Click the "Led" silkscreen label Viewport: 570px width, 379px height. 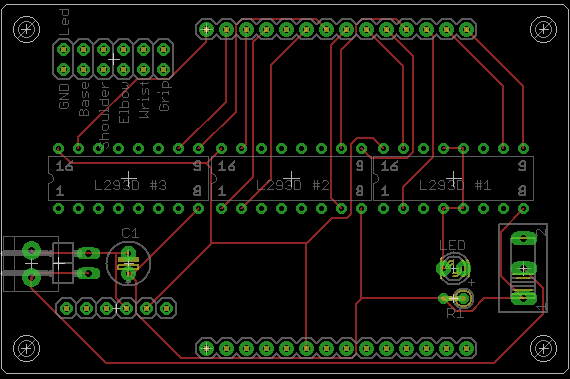pyautogui.click(x=64, y=22)
